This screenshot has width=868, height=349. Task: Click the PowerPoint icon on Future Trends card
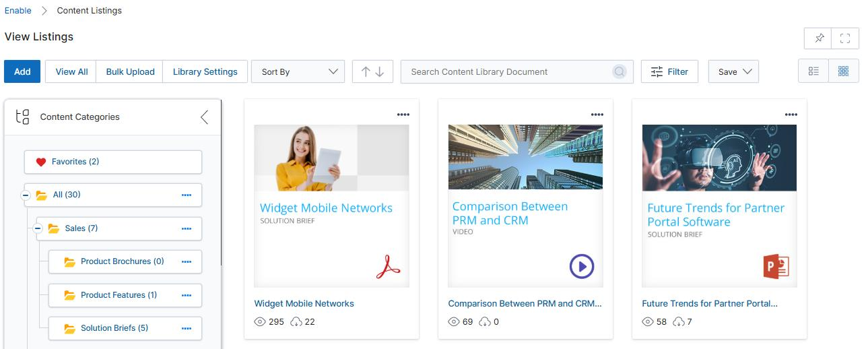pos(776,267)
